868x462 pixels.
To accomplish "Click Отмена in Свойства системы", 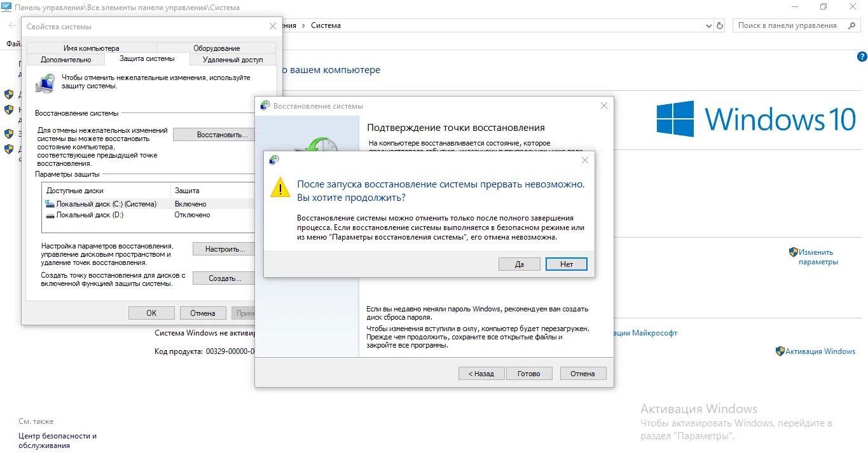I will 203,313.
